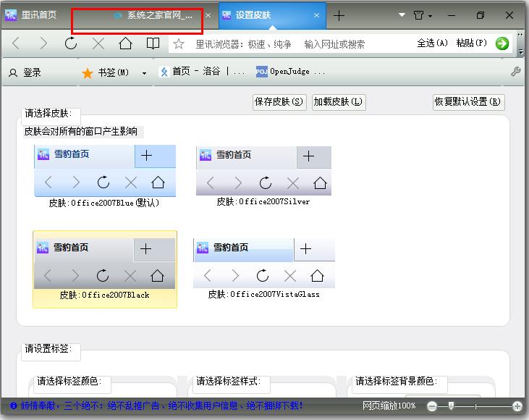Open new tab with plus button
529x420 pixels.
[339, 15]
